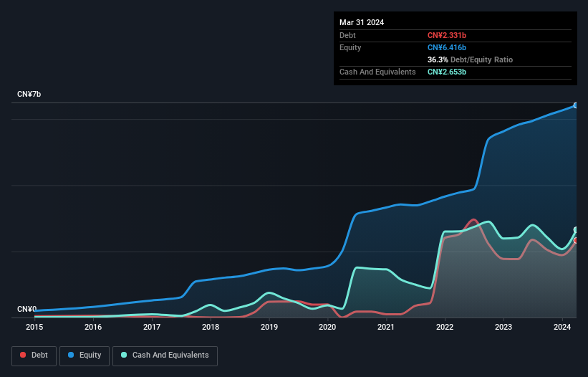
Task: Click the blue Equity endpoint marker
Action: click(x=576, y=105)
